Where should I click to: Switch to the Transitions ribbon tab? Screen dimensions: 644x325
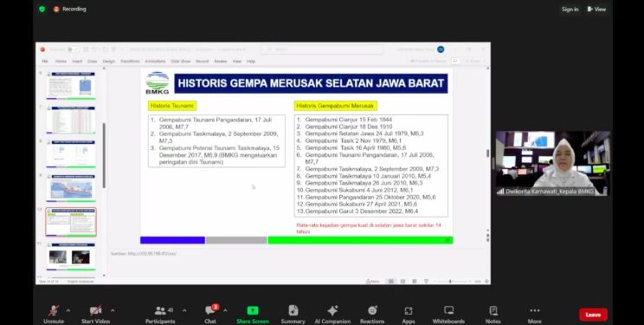pos(130,61)
